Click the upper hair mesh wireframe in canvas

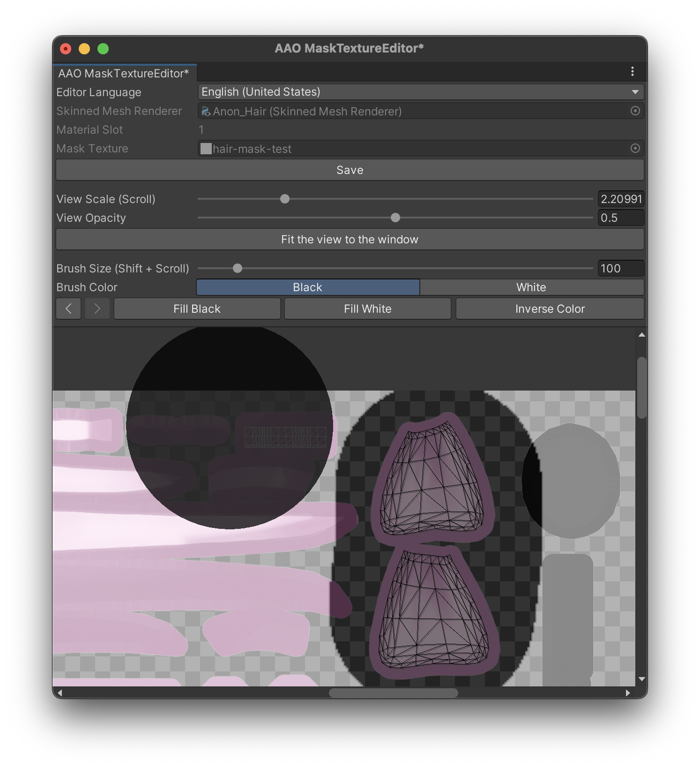pos(432,478)
